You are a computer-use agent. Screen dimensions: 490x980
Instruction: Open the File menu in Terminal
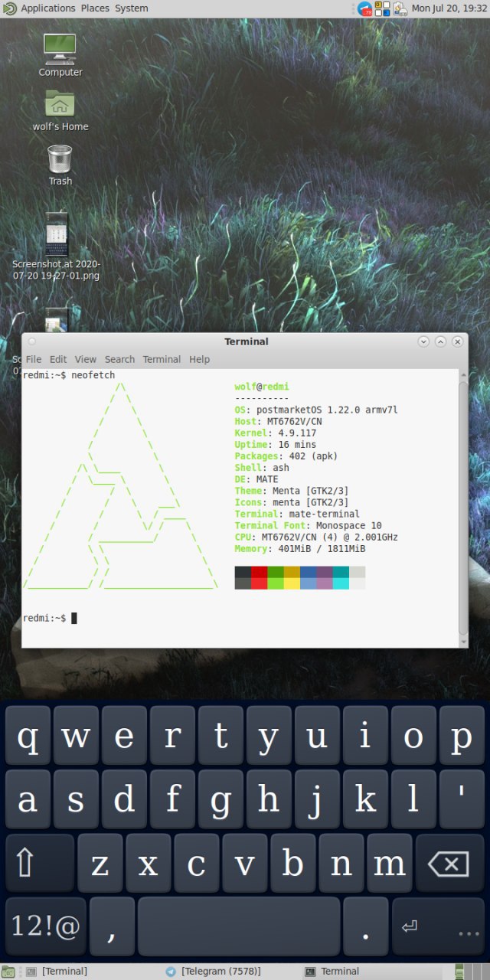pyautogui.click(x=34, y=359)
